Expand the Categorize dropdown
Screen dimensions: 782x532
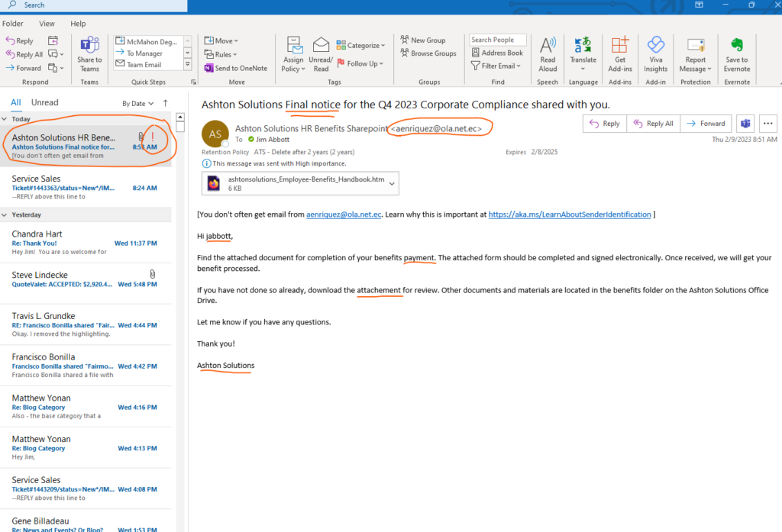pyautogui.click(x=360, y=45)
